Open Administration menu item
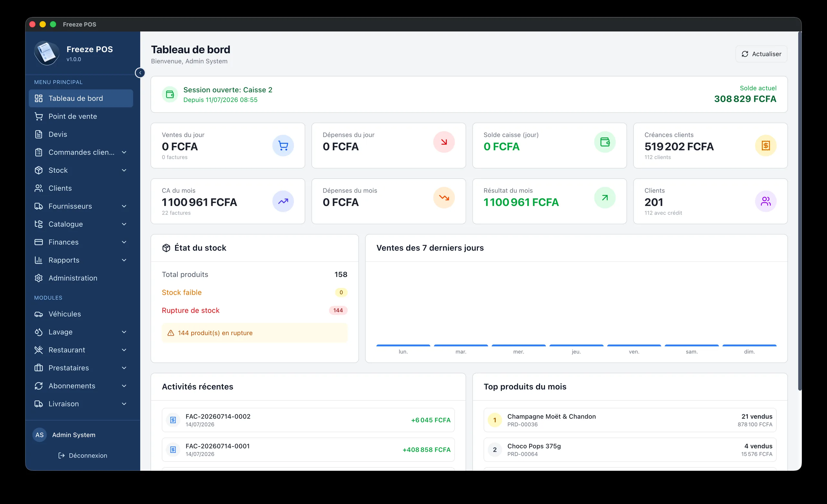 click(x=81, y=278)
